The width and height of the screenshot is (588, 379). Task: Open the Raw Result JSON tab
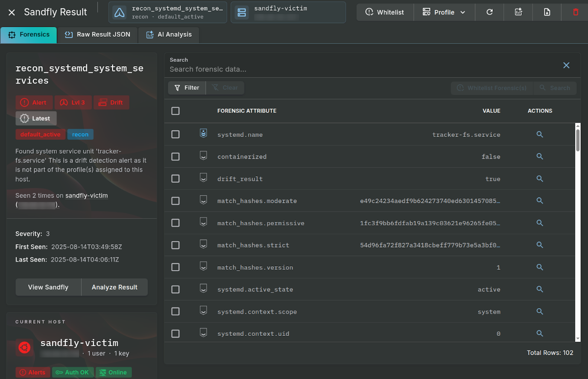pyautogui.click(x=97, y=35)
